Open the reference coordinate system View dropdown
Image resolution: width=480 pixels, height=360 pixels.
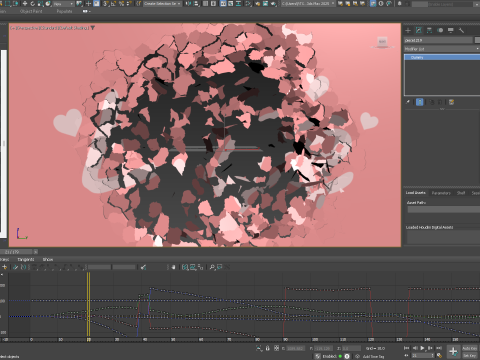[x=63, y=4]
